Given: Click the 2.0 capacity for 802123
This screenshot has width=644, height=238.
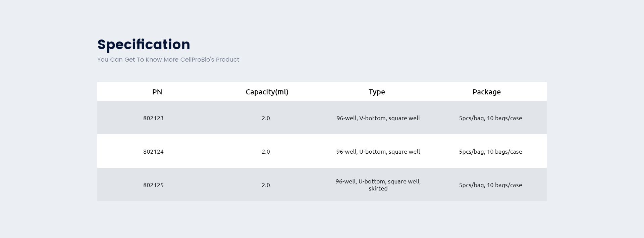Looking at the screenshot, I should (266, 118).
